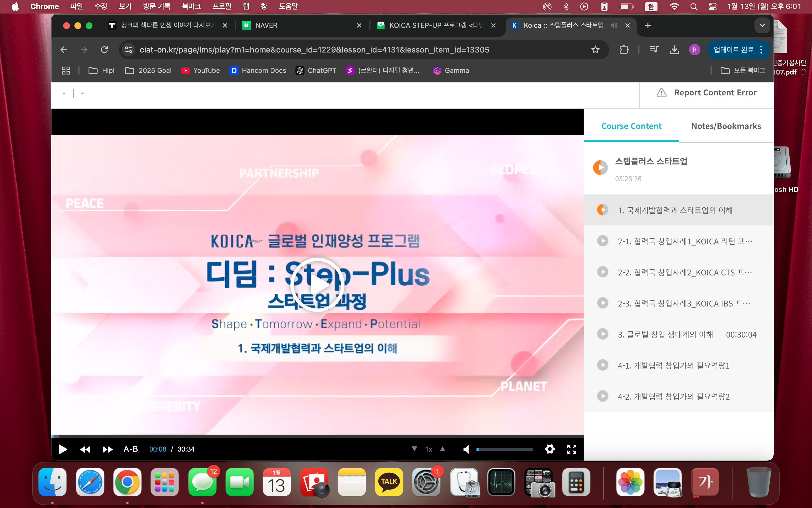This screenshot has height=508, width=812.
Task: Expand the 모든 북마크 folder
Action: coord(743,71)
